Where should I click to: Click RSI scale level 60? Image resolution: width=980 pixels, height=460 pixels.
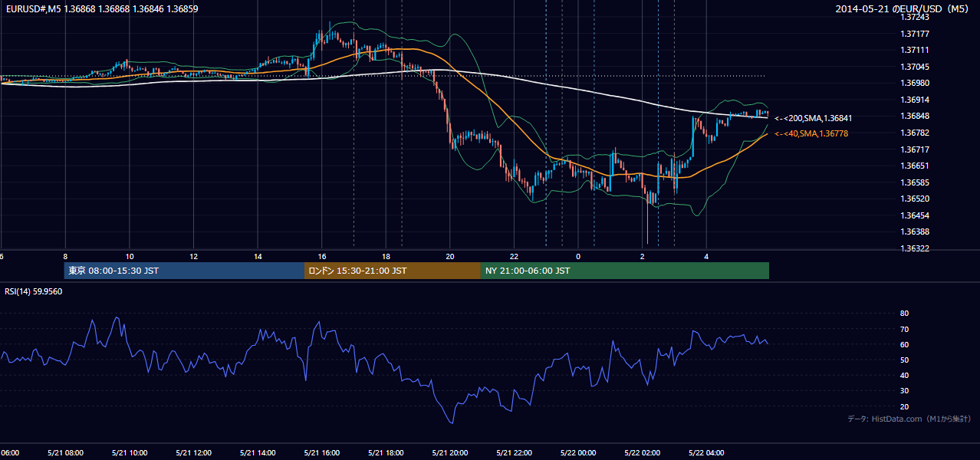[x=905, y=344]
